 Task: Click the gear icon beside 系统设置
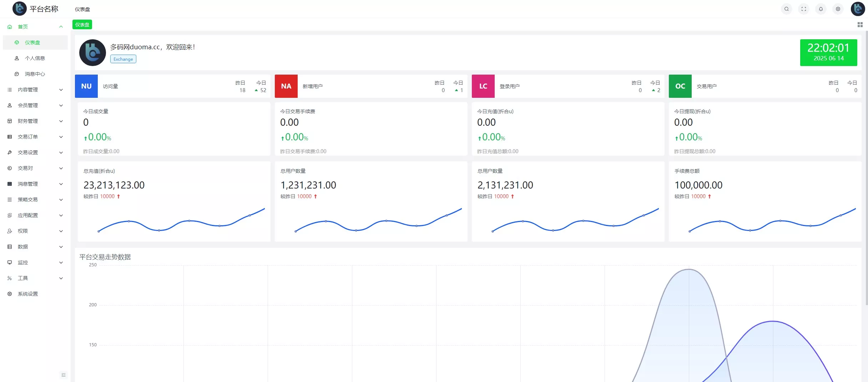point(10,294)
